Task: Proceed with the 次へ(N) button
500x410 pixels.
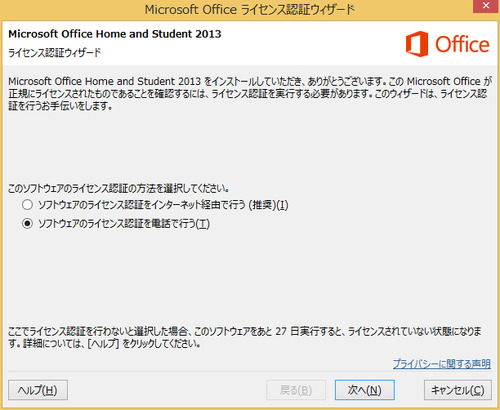Action: [x=365, y=390]
